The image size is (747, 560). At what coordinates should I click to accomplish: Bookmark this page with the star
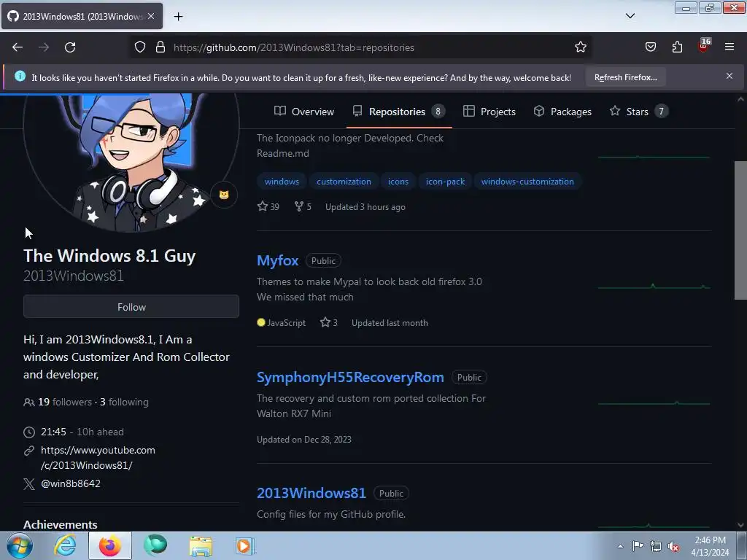coord(580,47)
